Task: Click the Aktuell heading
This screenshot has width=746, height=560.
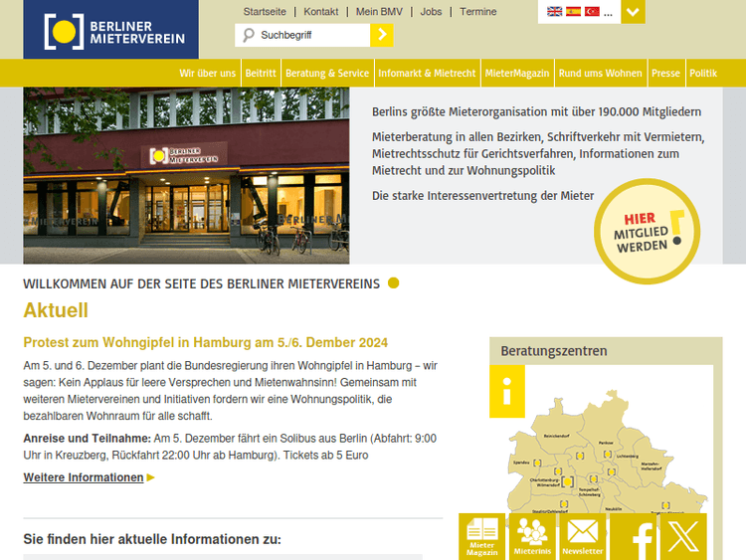Action: pos(56,310)
